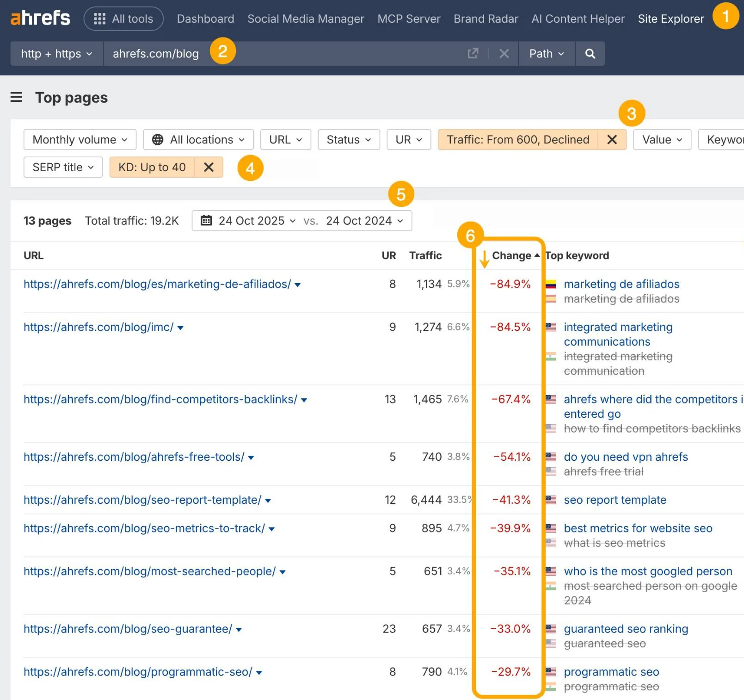This screenshot has width=744, height=700.
Task: Go to Dashboard in the top menu
Action: 205,19
